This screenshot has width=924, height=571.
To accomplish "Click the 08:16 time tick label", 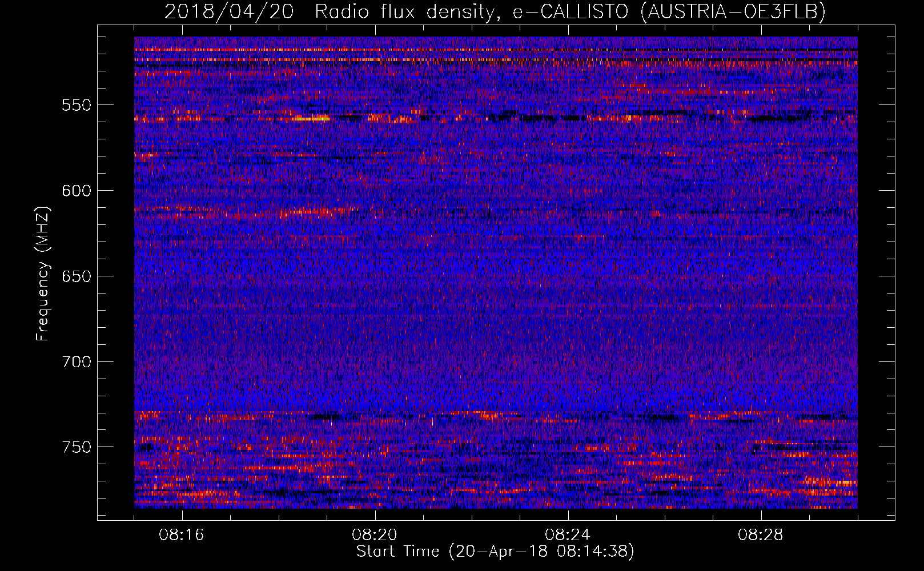I will (182, 535).
